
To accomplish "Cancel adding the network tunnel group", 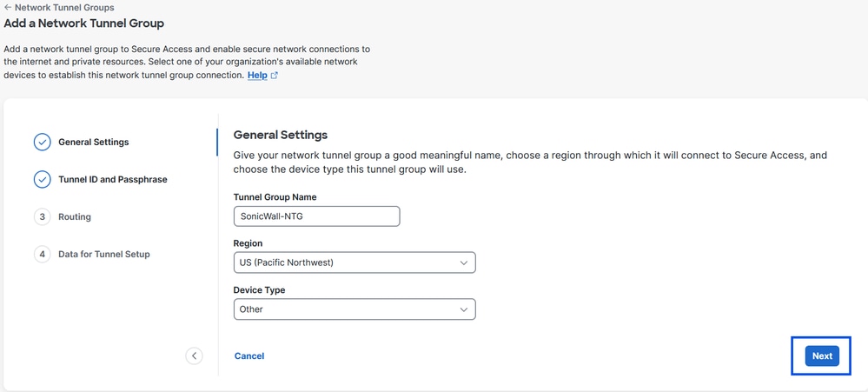I will tap(249, 355).
